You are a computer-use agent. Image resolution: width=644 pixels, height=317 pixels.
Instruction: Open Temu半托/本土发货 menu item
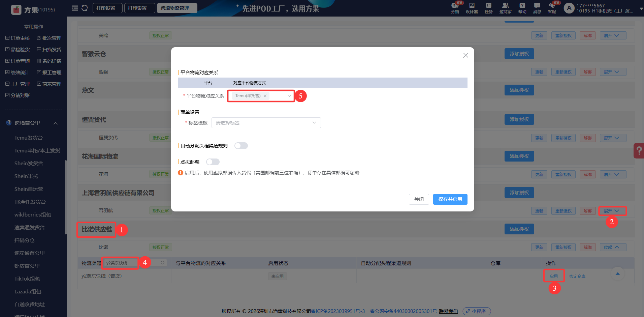pos(37,150)
